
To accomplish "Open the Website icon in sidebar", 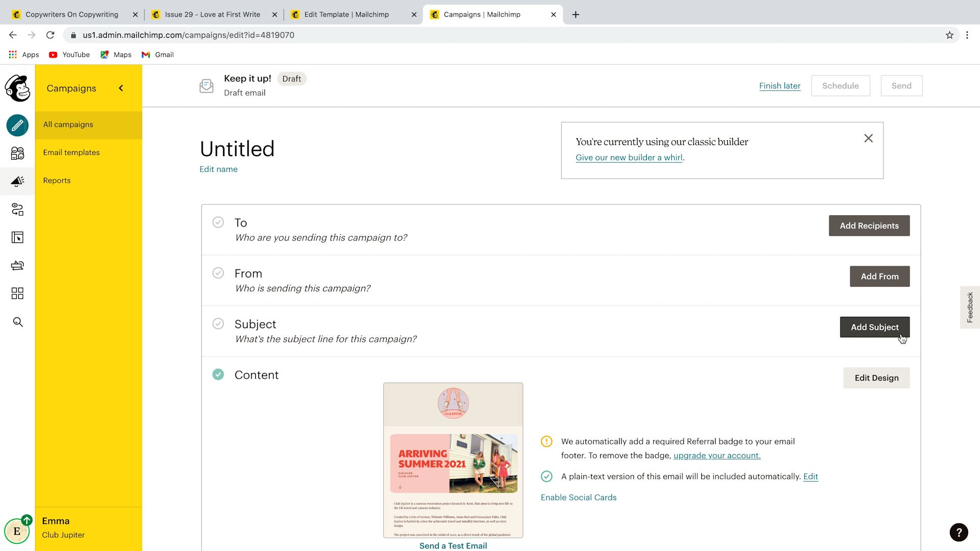I will pos(17,237).
